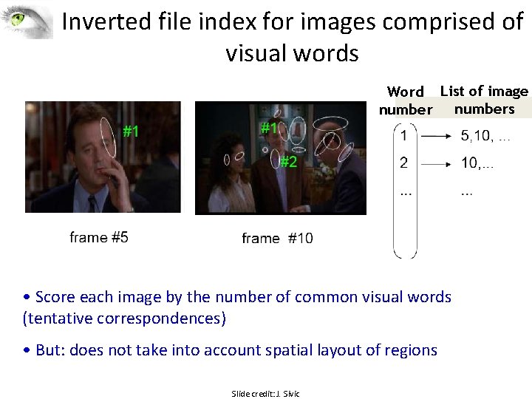Click the 'frame #10' caption
The height and width of the screenshot is (399, 532).
pos(277,238)
